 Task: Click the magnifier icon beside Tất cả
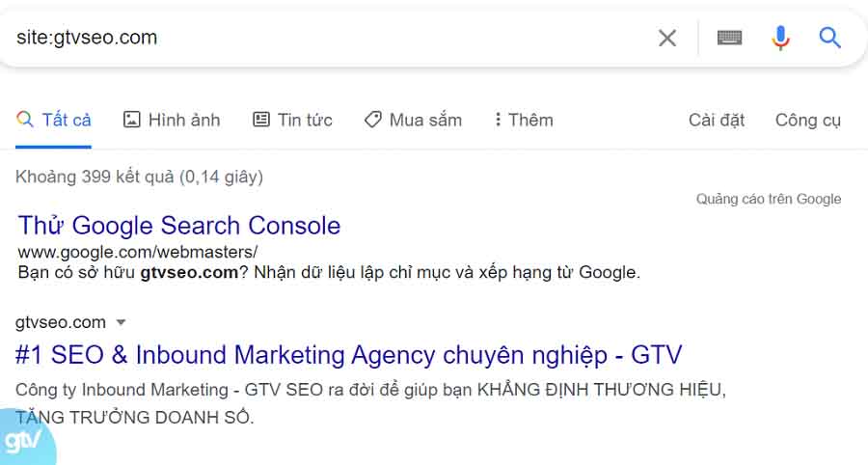(25, 120)
